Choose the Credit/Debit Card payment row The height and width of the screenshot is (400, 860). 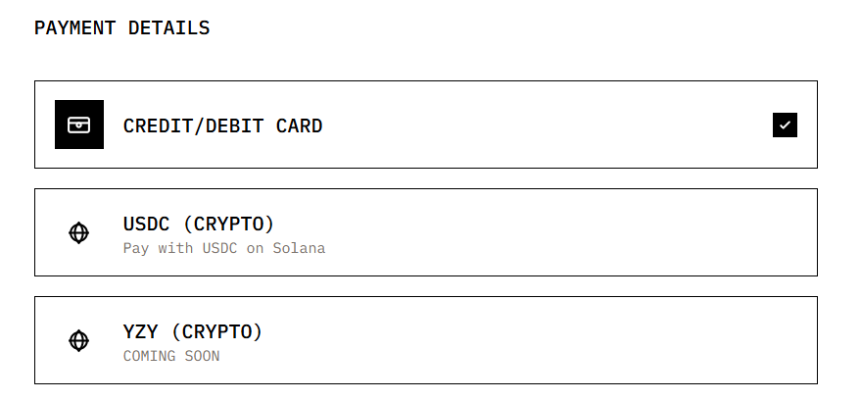[x=425, y=125]
